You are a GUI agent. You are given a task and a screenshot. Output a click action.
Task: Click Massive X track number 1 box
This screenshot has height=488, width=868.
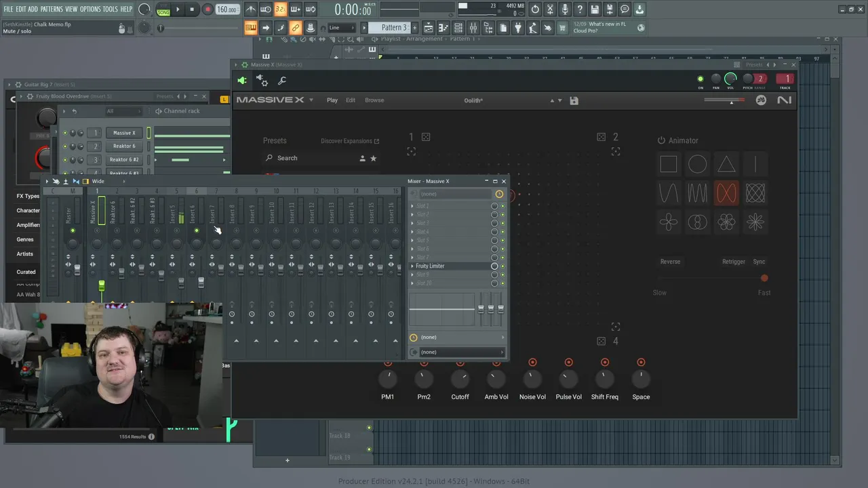pos(785,79)
